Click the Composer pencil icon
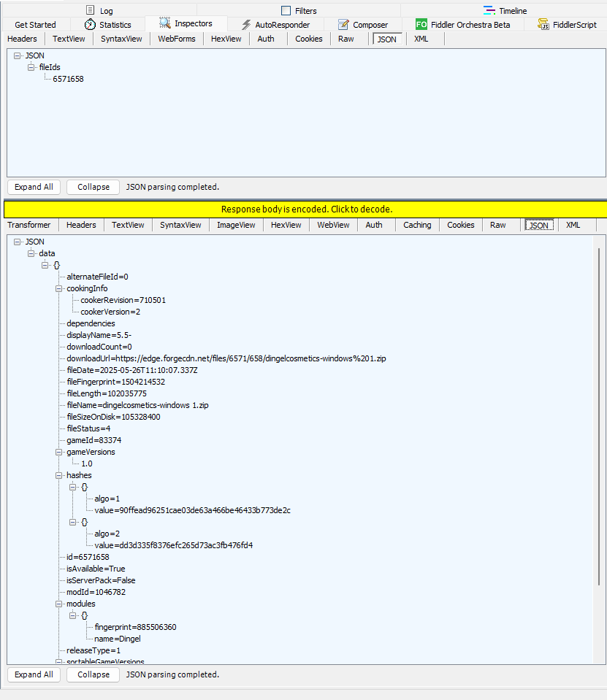 343,25
